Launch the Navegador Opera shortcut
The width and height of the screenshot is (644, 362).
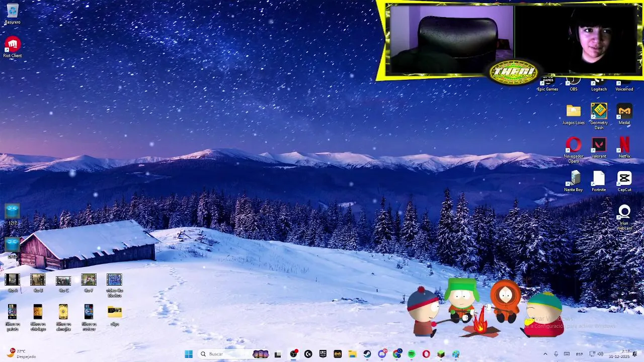click(x=574, y=150)
